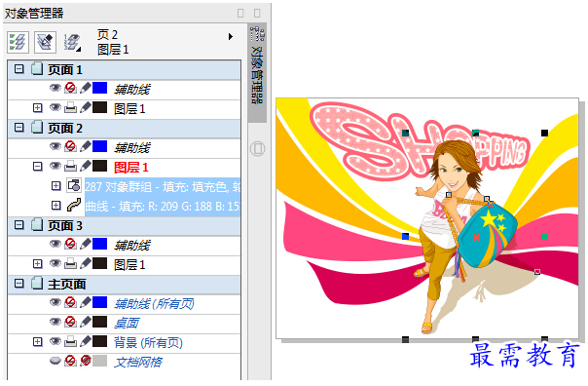Toggle pencil edit lock of 页面 1 辅助线
Viewport: 588px width, 386px height.
click(86, 88)
